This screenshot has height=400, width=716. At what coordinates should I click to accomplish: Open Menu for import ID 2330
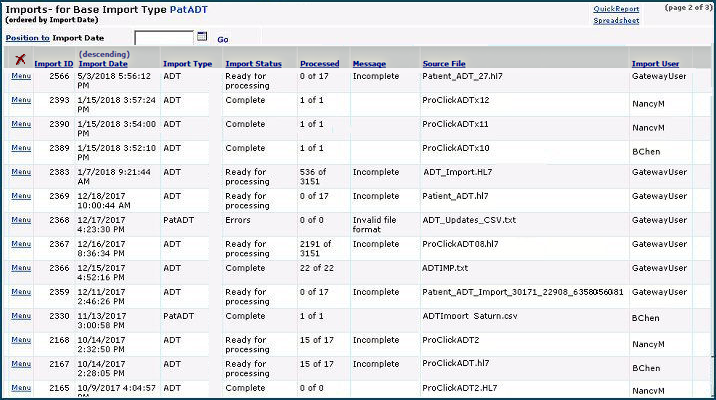[20, 315]
